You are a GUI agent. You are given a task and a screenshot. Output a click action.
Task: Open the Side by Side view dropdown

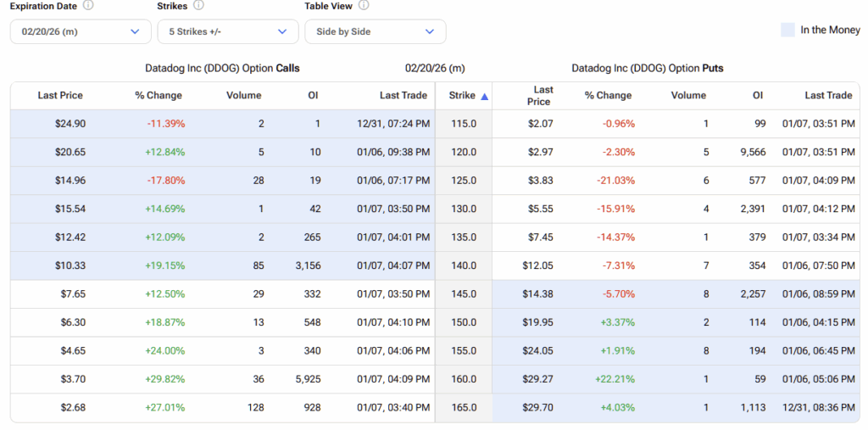(375, 31)
